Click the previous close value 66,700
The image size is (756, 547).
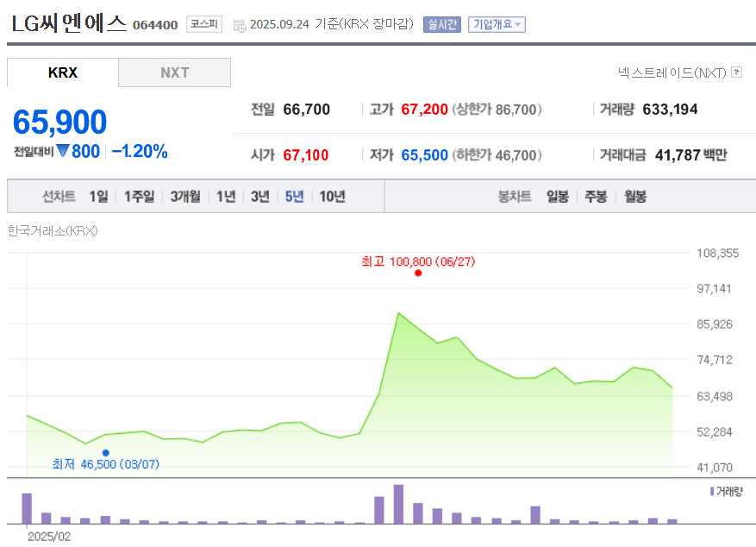click(307, 109)
